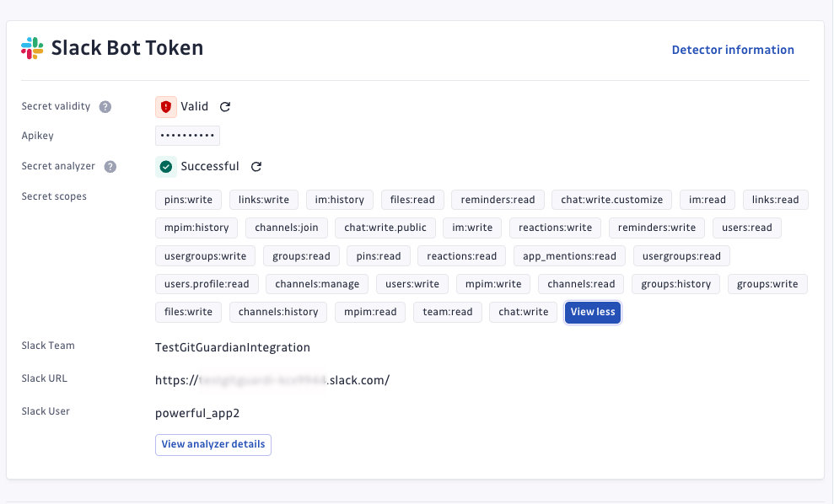Click the masked Apikey field
The width and height of the screenshot is (834, 504).
point(188,136)
